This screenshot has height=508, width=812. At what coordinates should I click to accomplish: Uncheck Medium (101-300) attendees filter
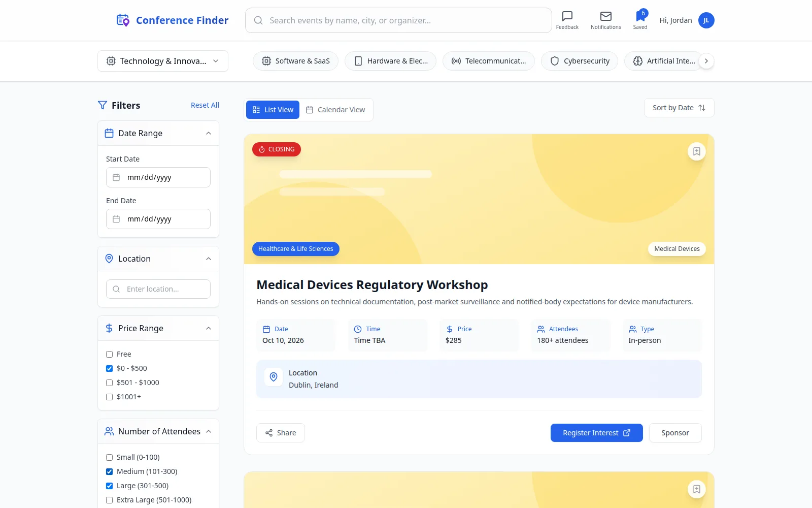(109, 471)
